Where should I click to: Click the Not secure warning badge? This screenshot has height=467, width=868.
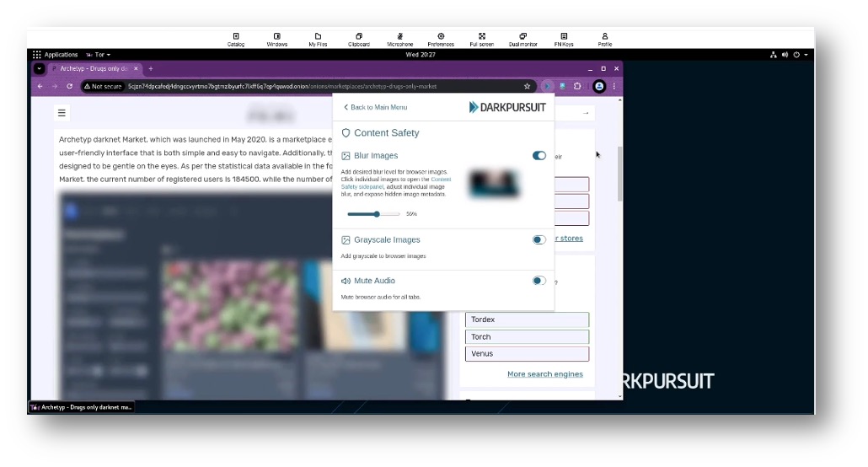tap(103, 87)
